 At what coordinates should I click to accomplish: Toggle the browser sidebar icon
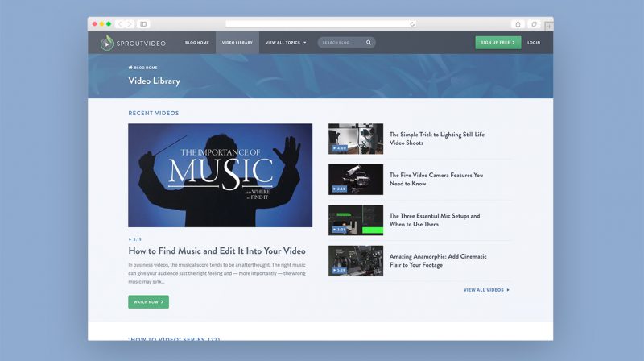[x=143, y=24]
